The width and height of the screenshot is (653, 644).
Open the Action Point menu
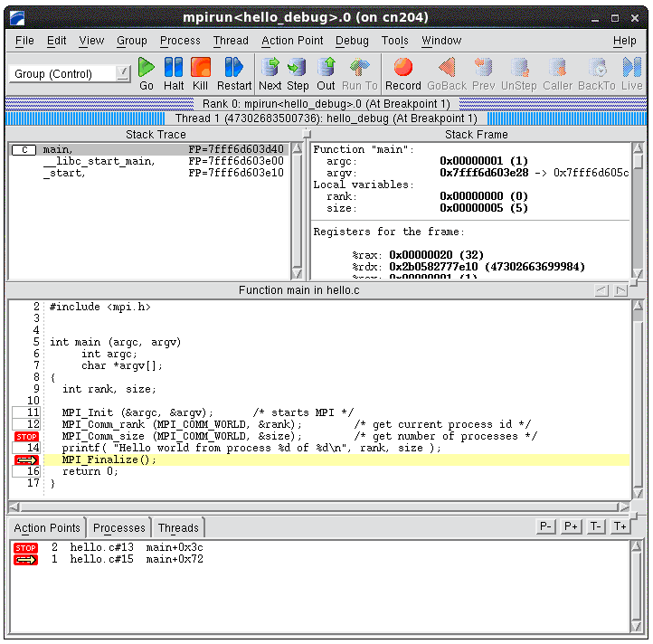point(292,41)
